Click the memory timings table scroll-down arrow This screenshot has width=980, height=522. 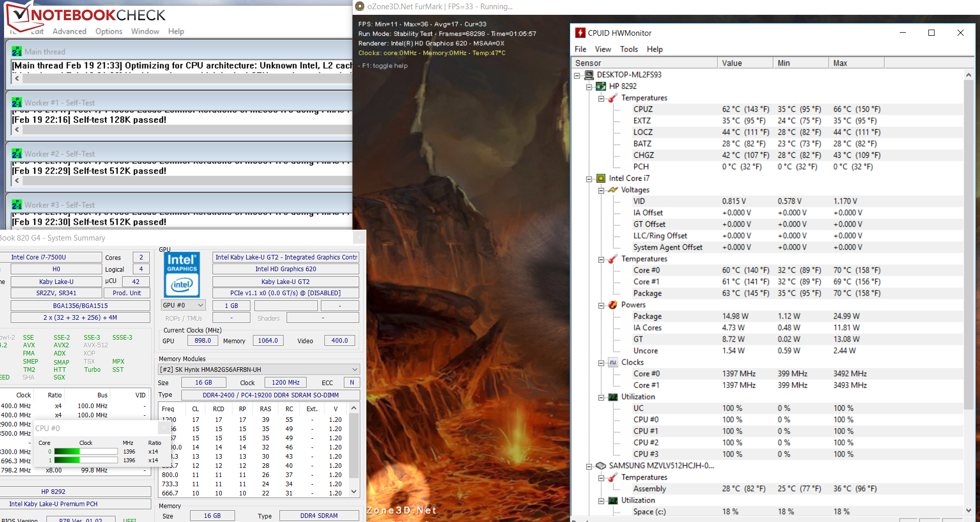[354, 491]
